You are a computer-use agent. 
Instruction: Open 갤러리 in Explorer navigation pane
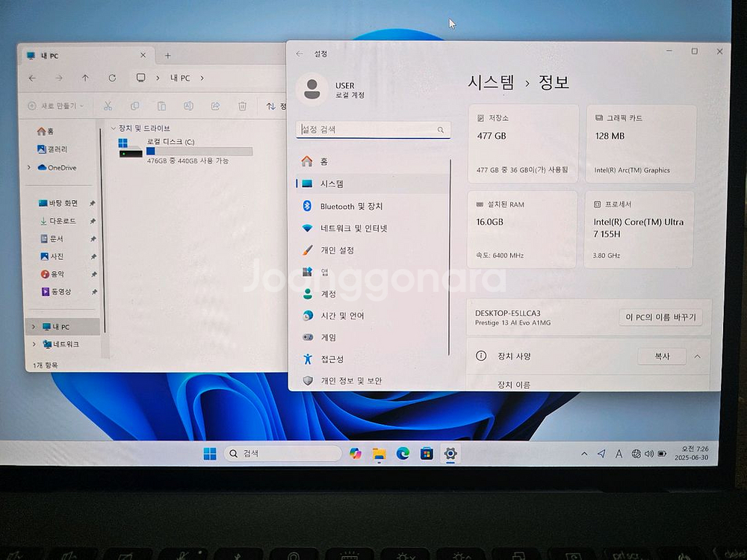pos(52,149)
